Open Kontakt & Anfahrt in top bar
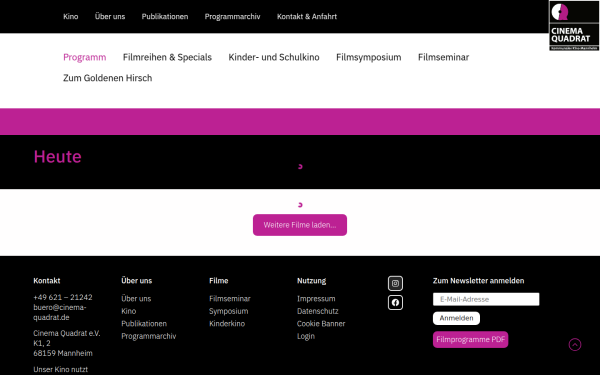The image size is (600, 375). point(307,16)
